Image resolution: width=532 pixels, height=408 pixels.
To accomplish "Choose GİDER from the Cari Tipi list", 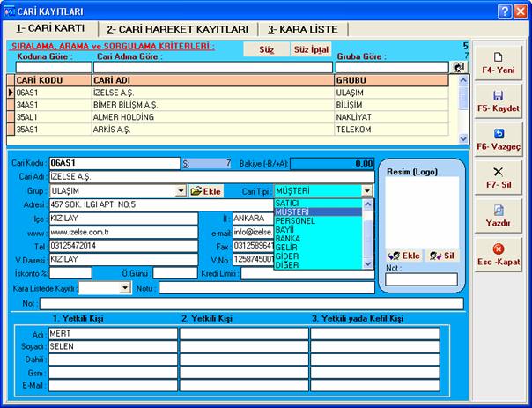I will 318,256.
